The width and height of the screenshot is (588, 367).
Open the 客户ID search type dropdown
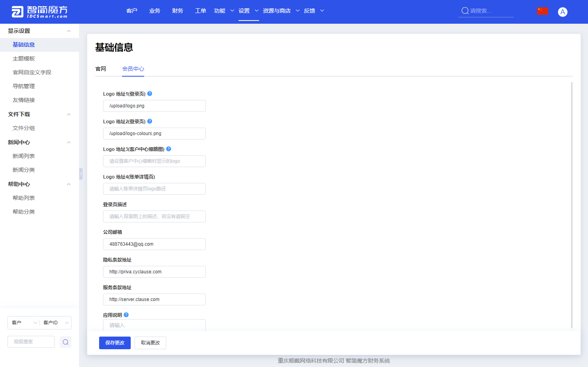tap(54, 323)
